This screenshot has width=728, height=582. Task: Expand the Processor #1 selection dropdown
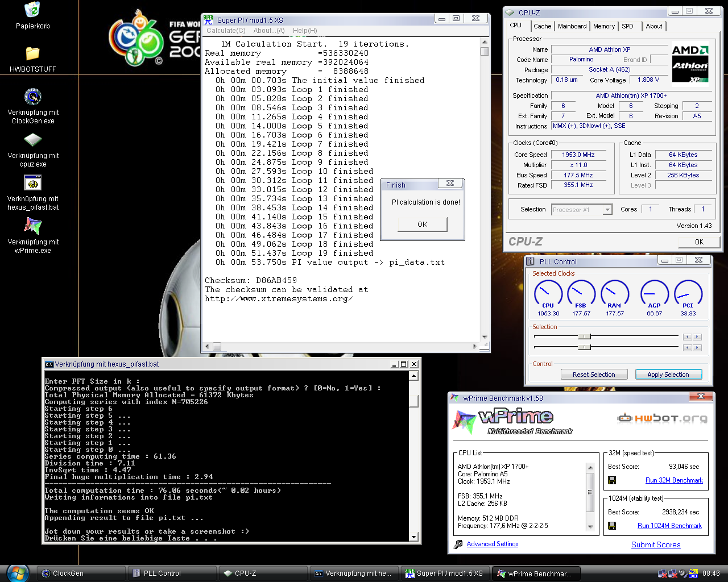click(x=607, y=210)
